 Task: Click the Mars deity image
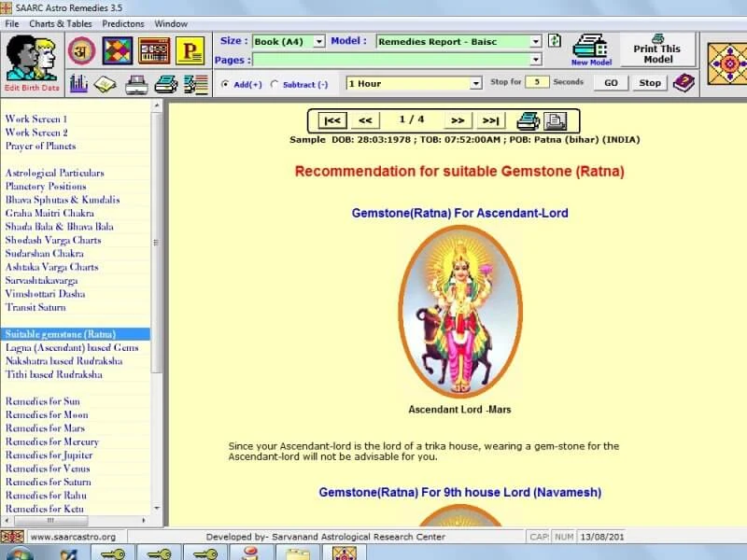(x=460, y=312)
